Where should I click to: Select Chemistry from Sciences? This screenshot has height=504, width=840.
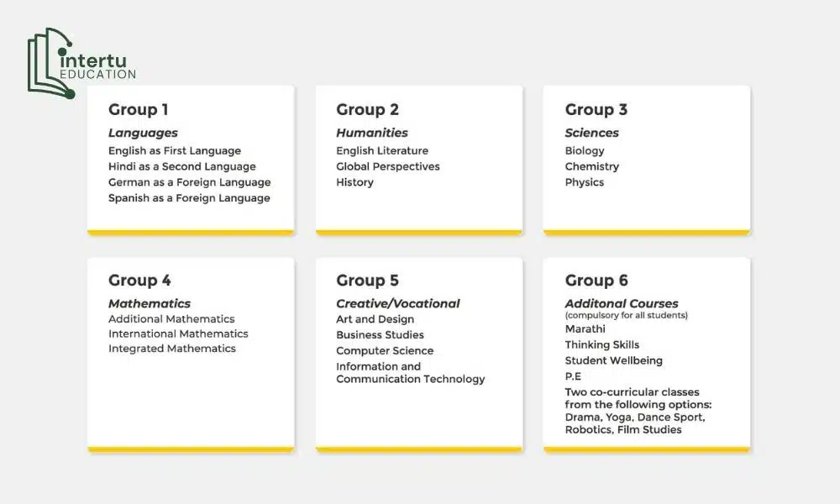click(591, 166)
